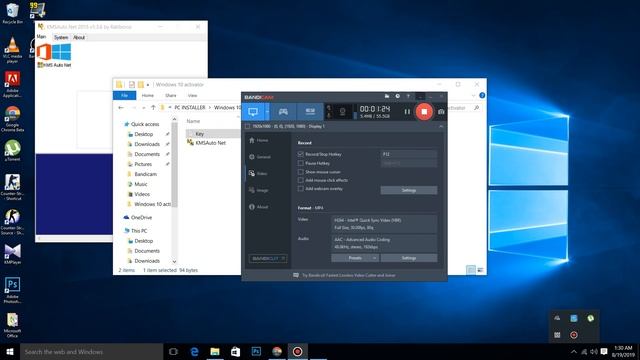Viewport: 640px width, 360px height.
Task: Open Home tab in File Explorer ribbon
Action: click(148, 96)
